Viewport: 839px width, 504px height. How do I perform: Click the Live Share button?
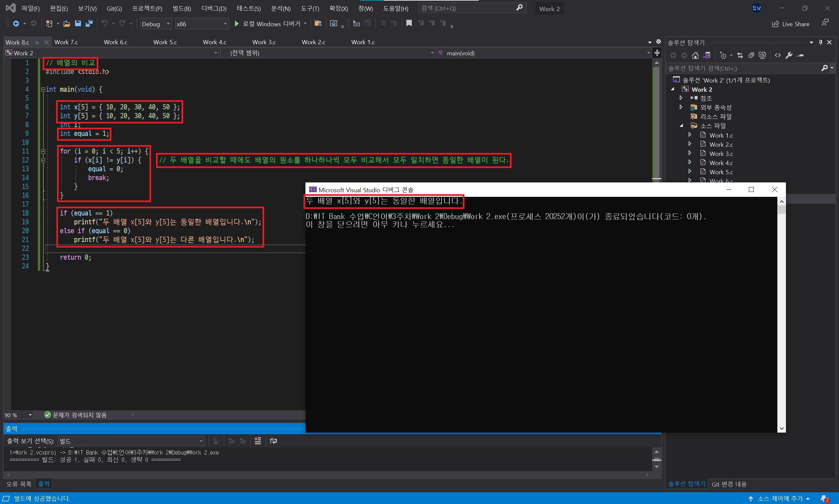pos(791,24)
